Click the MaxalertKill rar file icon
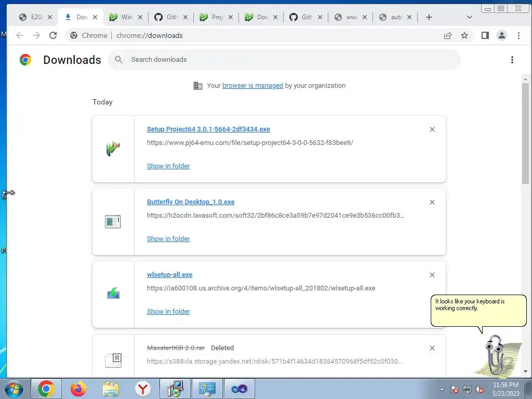 click(113, 361)
